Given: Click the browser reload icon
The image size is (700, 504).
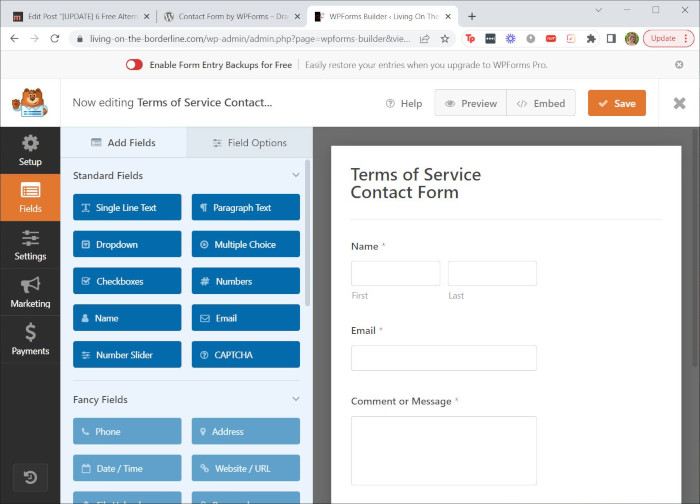Looking at the screenshot, I should (54, 39).
